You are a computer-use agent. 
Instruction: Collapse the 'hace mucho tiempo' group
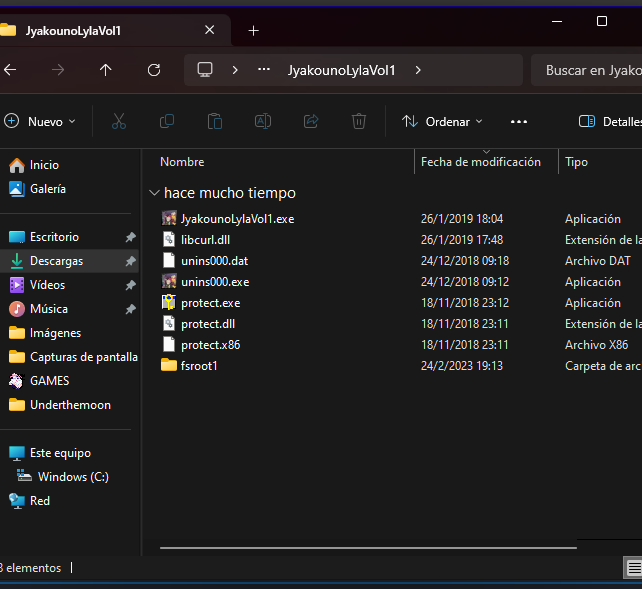pos(154,193)
